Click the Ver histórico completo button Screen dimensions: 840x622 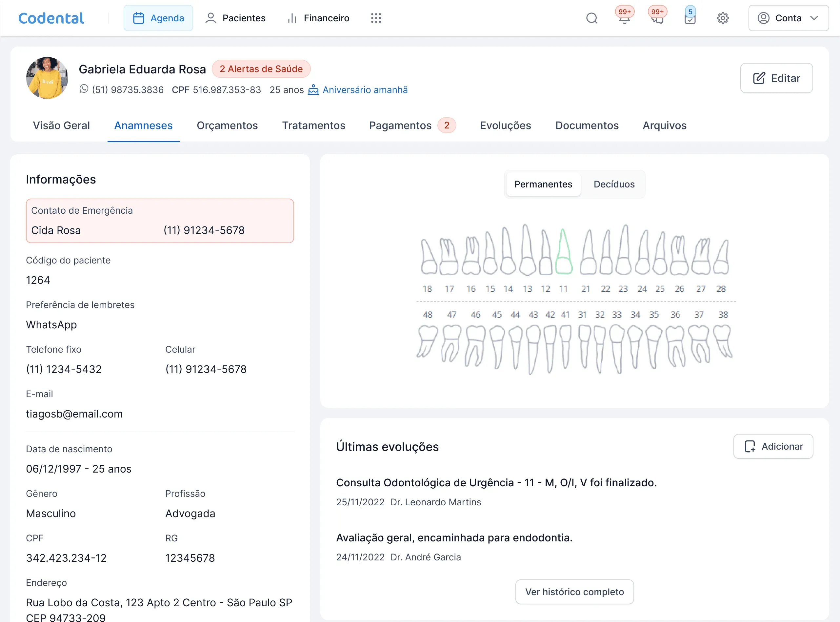tap(574, 592)
